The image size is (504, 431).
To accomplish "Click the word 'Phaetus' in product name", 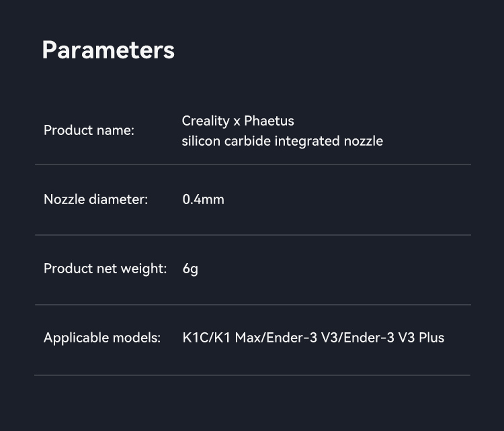I will tap(269, 121).
